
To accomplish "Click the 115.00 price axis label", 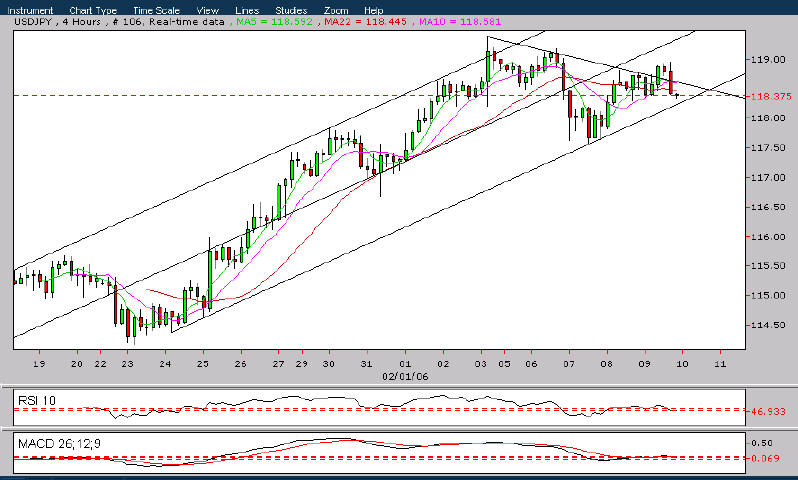I will [768, 295].
